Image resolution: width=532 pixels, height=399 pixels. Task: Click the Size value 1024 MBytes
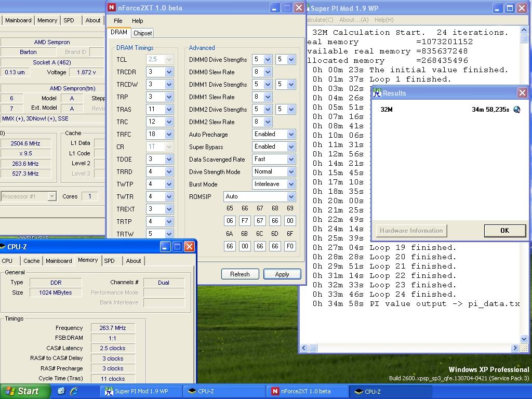click(x=56, y=292)
